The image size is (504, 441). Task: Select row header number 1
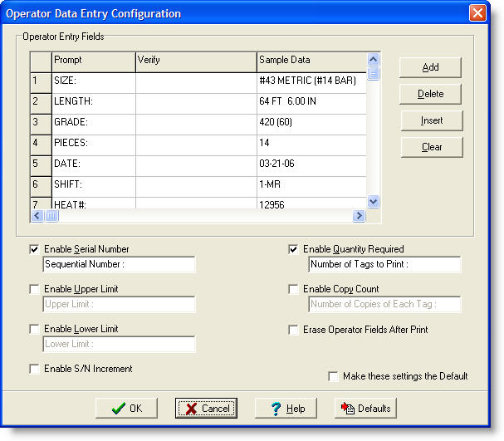pos(41,83)
